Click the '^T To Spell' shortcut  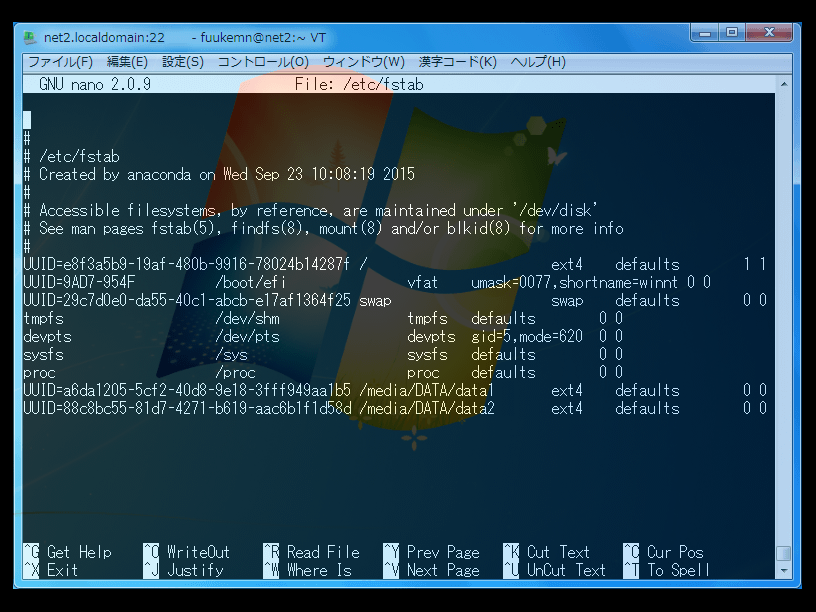click(667, 570)
